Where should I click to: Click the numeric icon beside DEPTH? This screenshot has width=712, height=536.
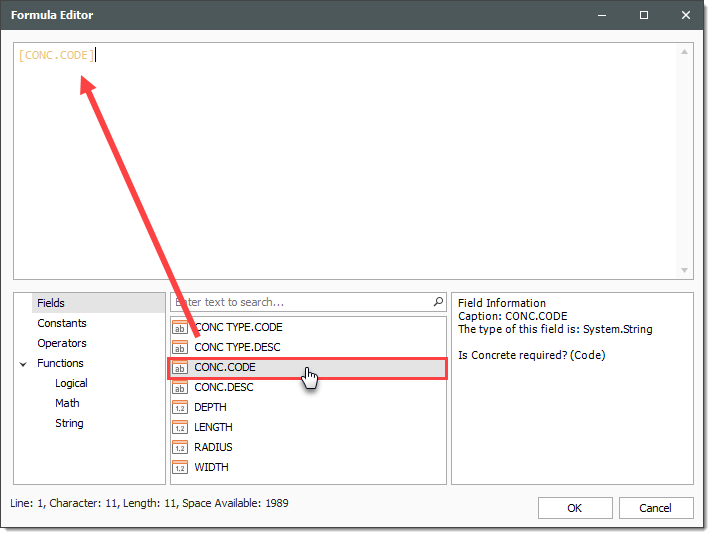pyautogui.click(x=180, y=408)
